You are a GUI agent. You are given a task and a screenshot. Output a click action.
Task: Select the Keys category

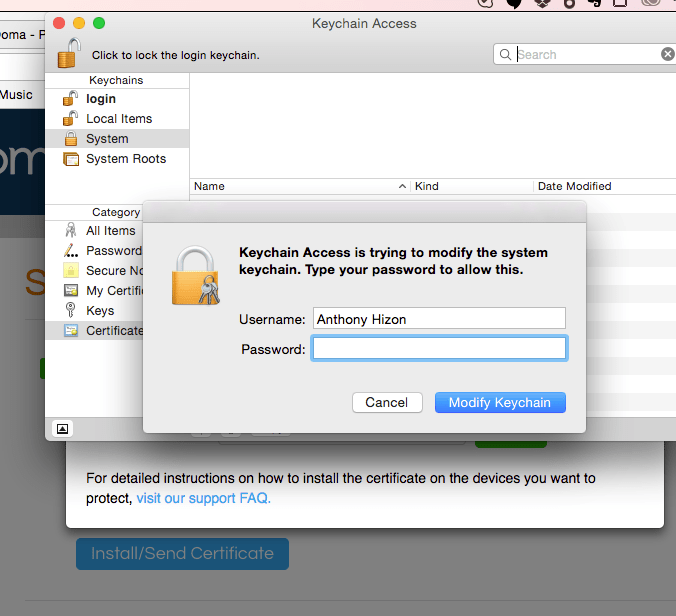[94, 310]
